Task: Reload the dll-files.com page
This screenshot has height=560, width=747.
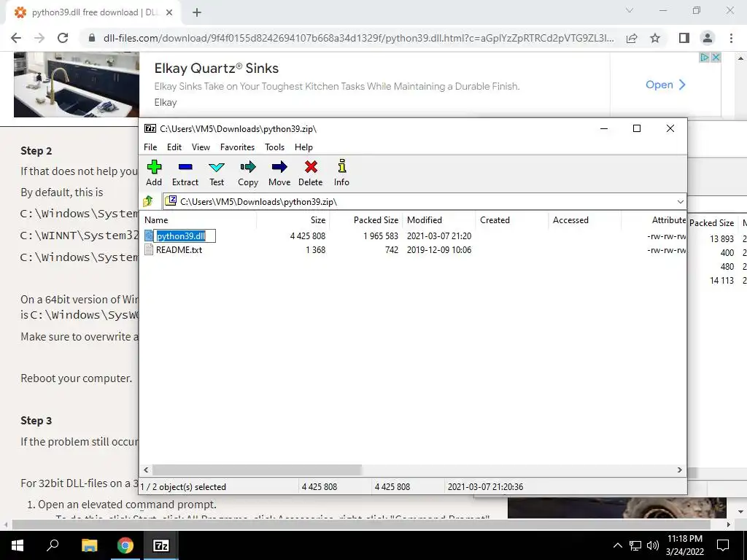Action: (63, 38)
